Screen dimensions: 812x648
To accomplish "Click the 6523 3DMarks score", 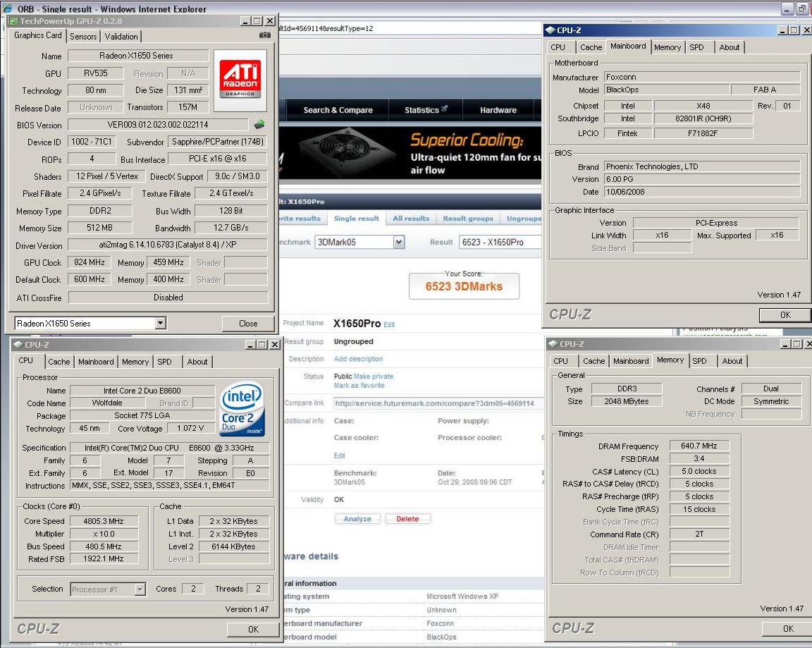I will 464,286.
